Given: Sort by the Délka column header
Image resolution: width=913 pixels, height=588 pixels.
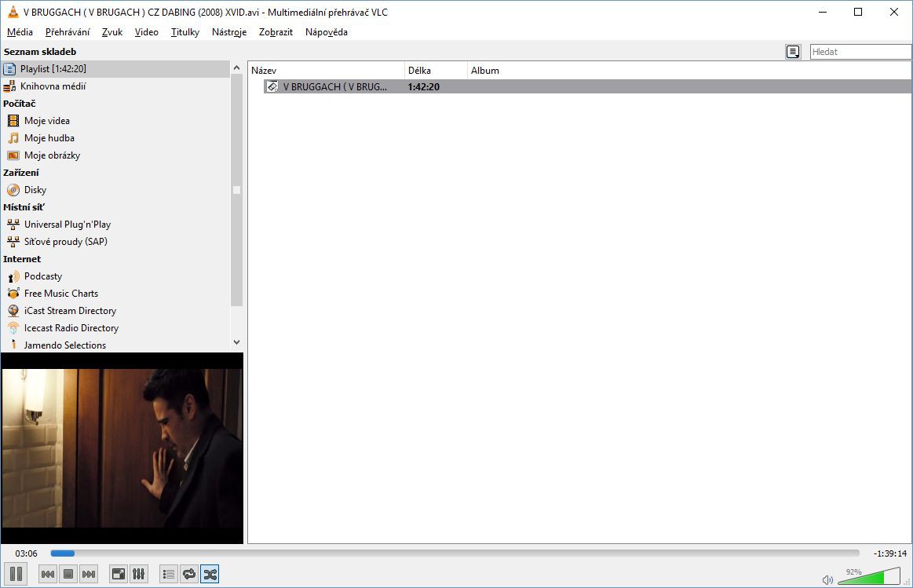Looking at the screenshot, I should pos(436,71).
